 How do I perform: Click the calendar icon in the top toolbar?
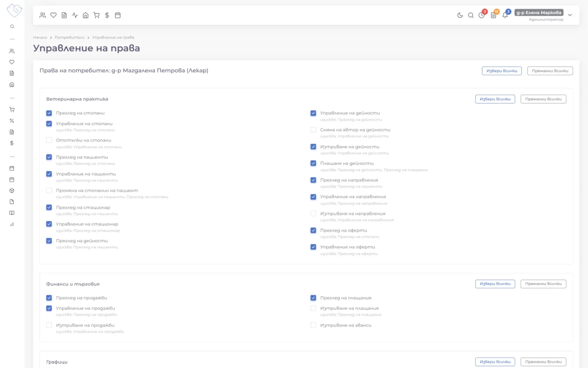tap(118, 15)
